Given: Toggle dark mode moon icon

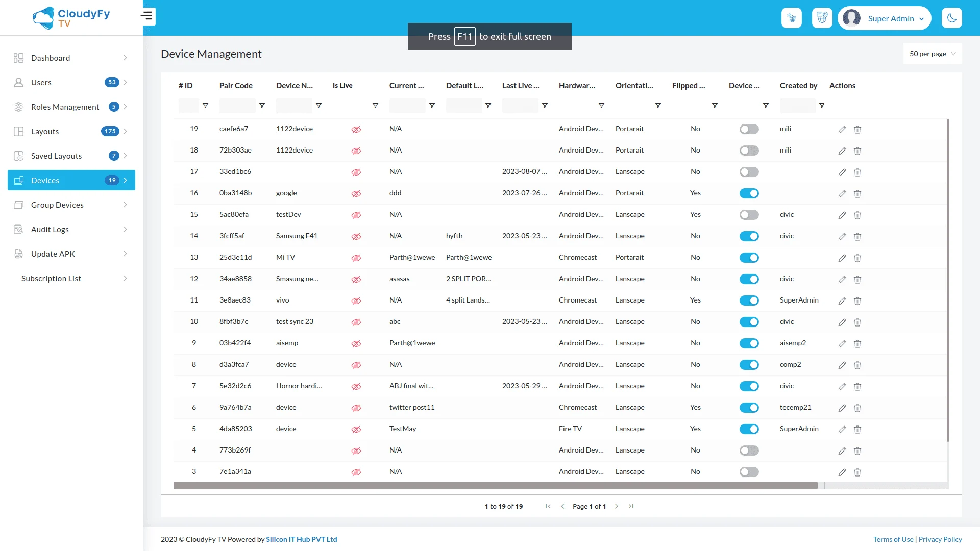Looking at the screenshot, I should coord(951,18).
